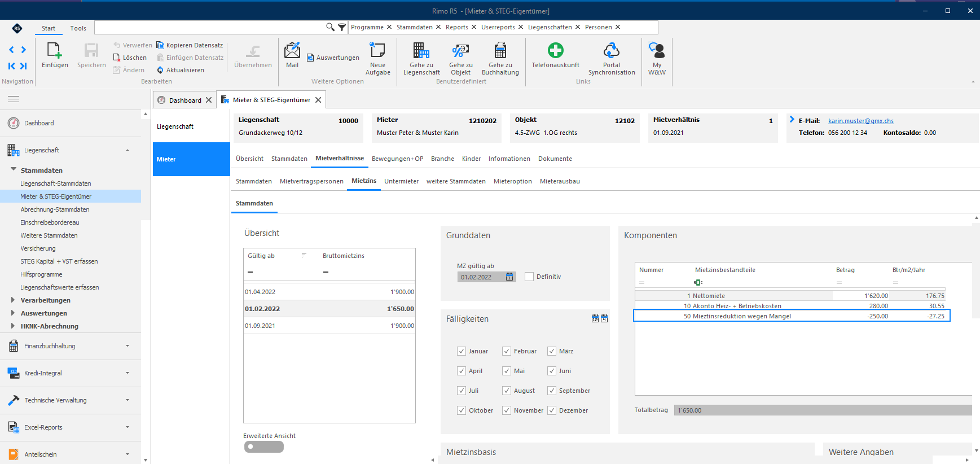The height and width of the screenshot is (464, 980).
Task: Expand the Finanzbuchhaltung sidebar section
Action: pyautogui.click(x=71, y=346)
